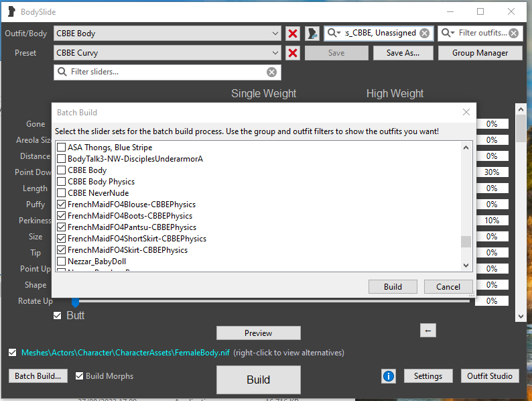Screen dimensions: 532x401
Task: Click the red X beside Preset dropdown
Action: (x=293, y=53)
